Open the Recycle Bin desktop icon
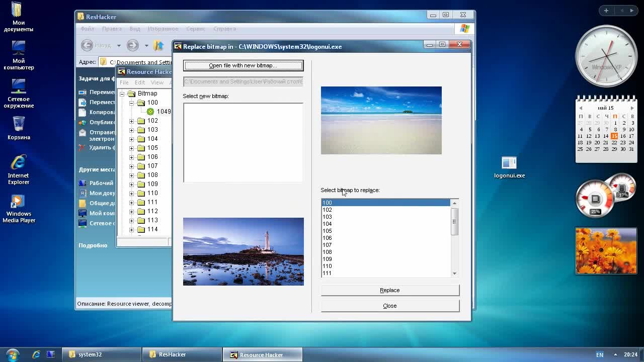This screenshot has height=362, width=644. 19,124
